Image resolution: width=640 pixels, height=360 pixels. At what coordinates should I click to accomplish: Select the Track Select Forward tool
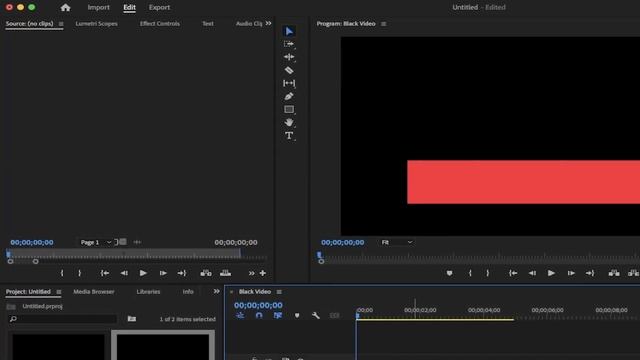(289, 44)
